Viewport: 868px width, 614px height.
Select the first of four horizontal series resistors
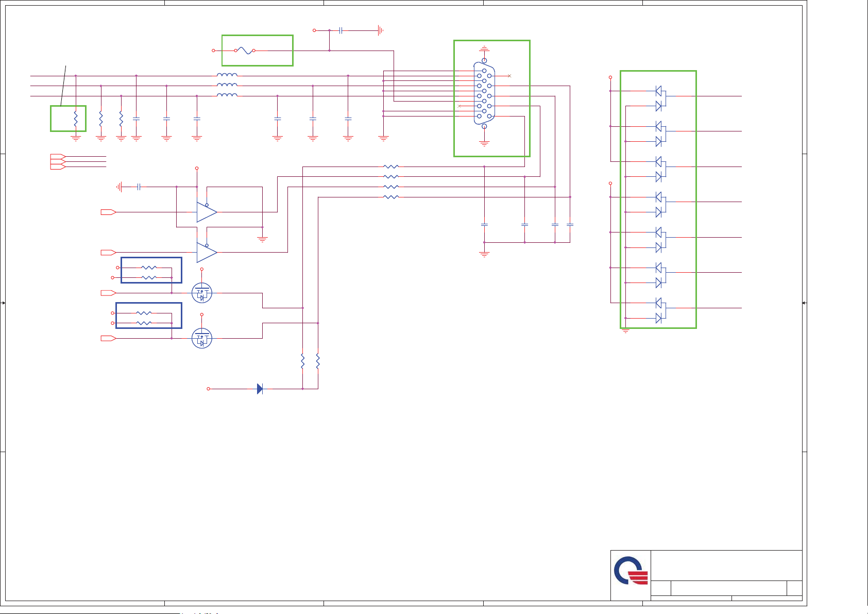(x=391, y=167)
